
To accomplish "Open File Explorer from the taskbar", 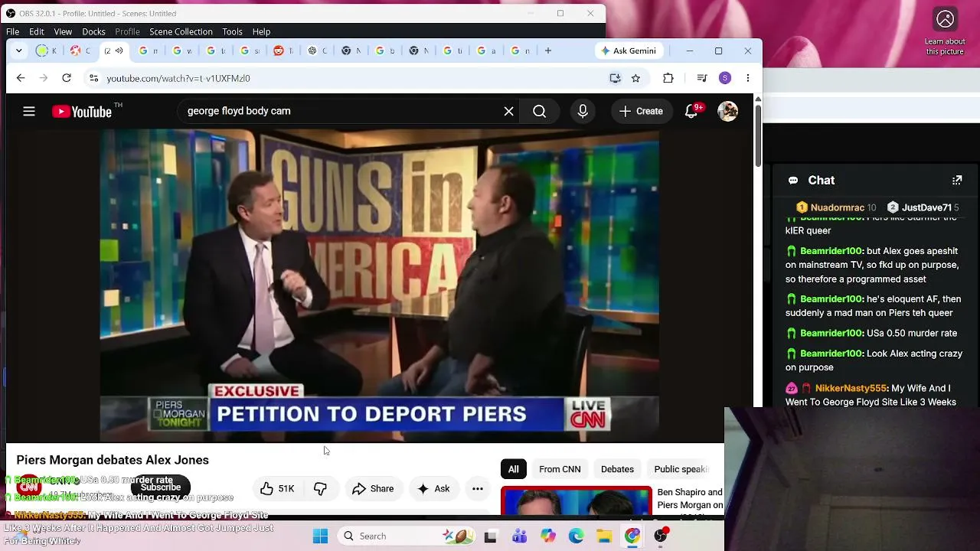I will click(604, 536).
